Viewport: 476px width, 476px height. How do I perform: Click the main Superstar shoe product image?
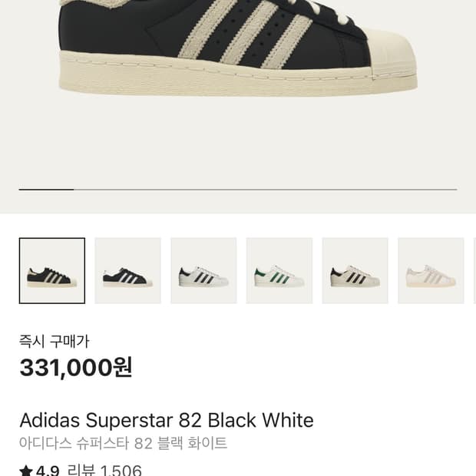[238, 46]
